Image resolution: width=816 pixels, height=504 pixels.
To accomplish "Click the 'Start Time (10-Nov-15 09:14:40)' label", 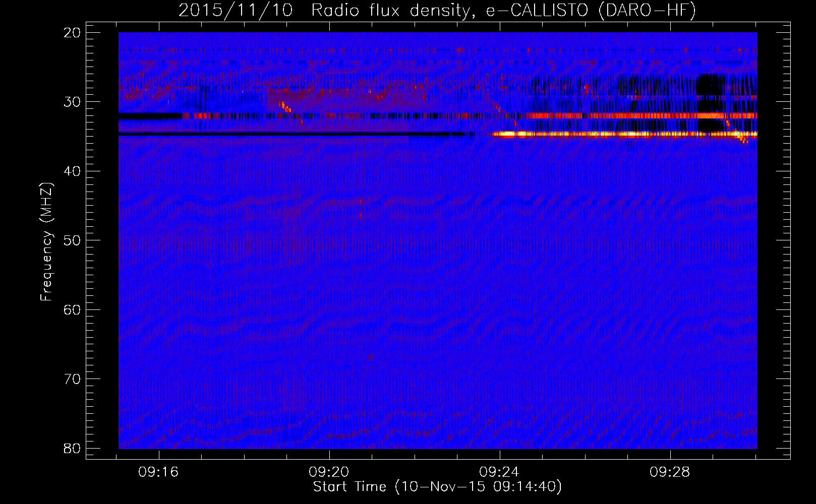I will coord(437,487).
